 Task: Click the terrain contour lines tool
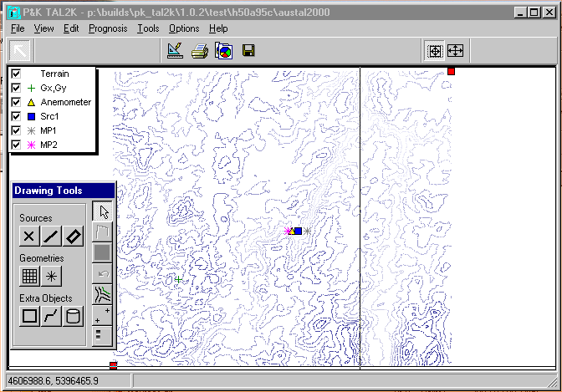point(103,295)
